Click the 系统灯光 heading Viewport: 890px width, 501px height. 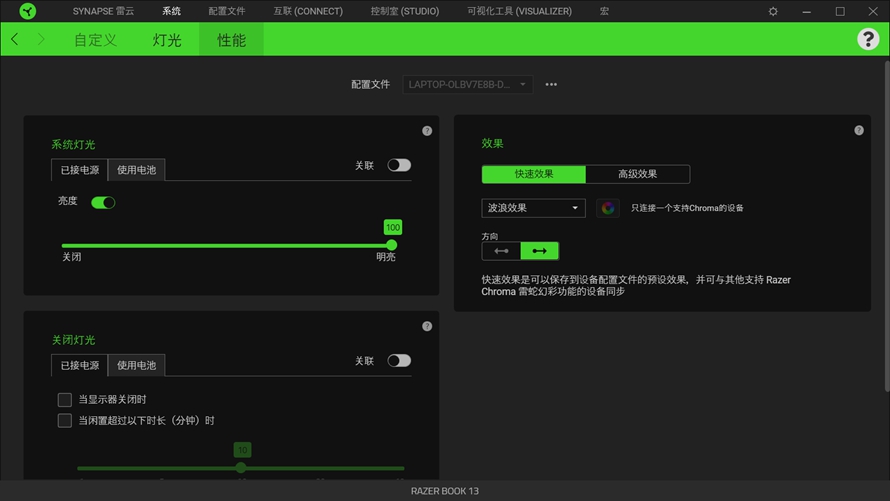(73, 145)
